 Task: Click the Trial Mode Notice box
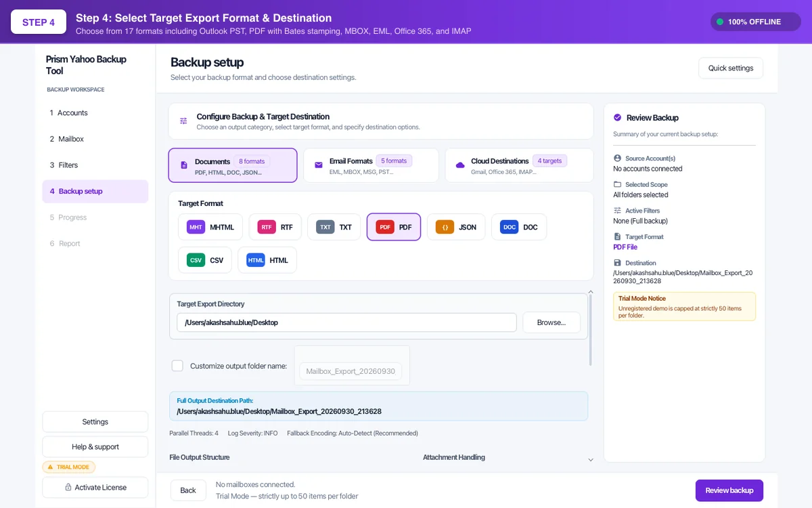coord(684,306)
